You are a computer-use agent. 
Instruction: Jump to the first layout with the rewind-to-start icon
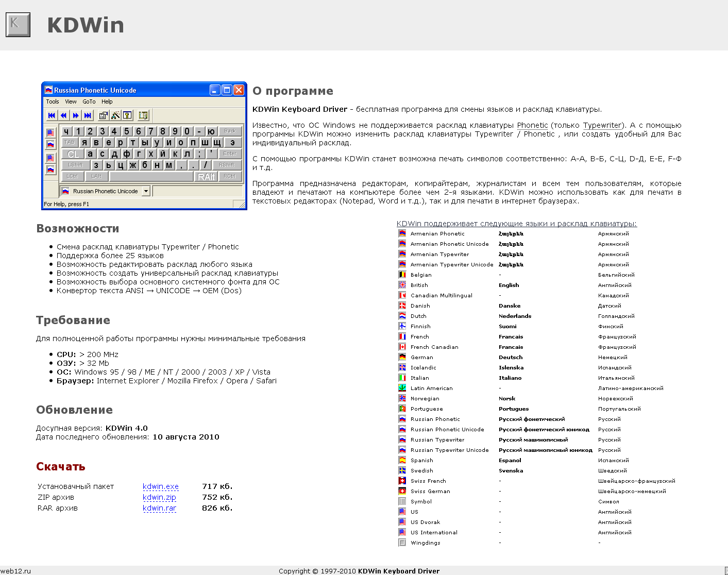[x=51, y=115]
